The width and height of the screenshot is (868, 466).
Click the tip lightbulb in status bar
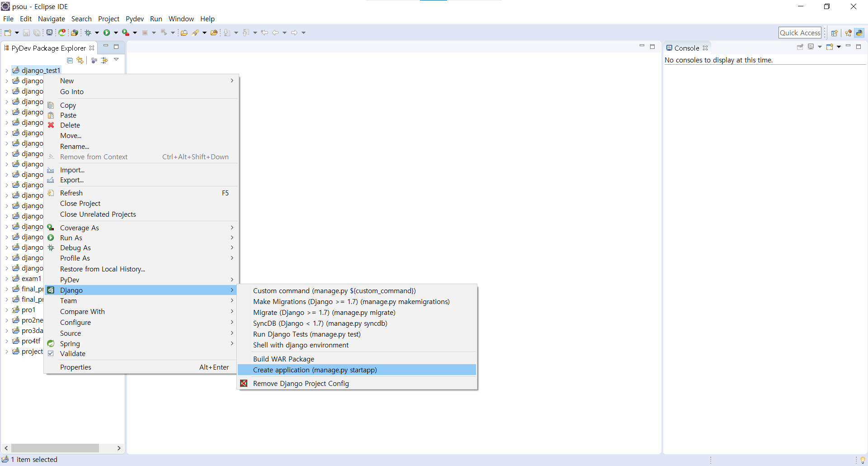pos(863,460)
